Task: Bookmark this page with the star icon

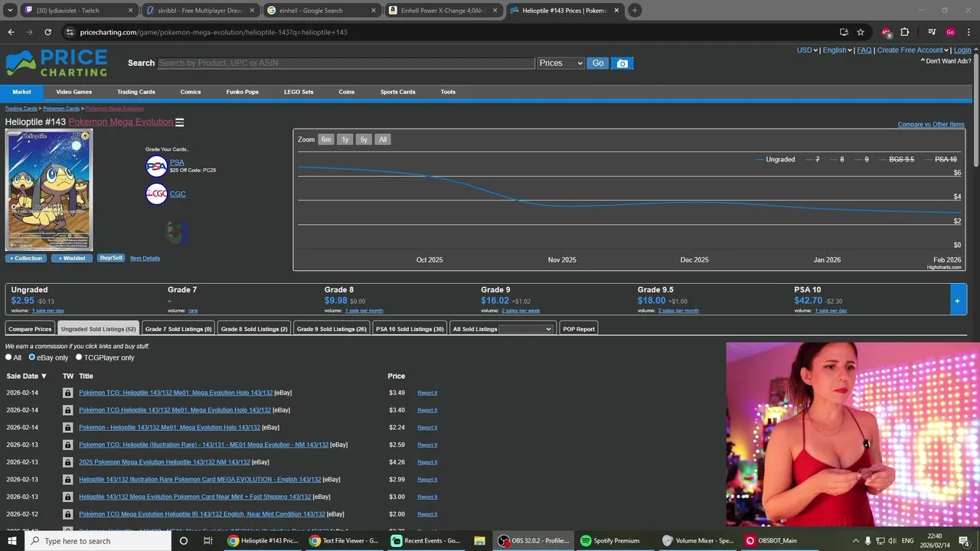Action: 861,32
